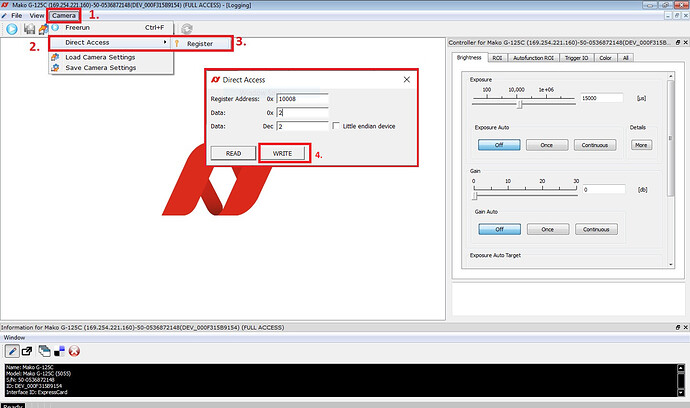Click the log line 'Interface ID: ExpressCard'
690x408 pixels.
point(37,392)
